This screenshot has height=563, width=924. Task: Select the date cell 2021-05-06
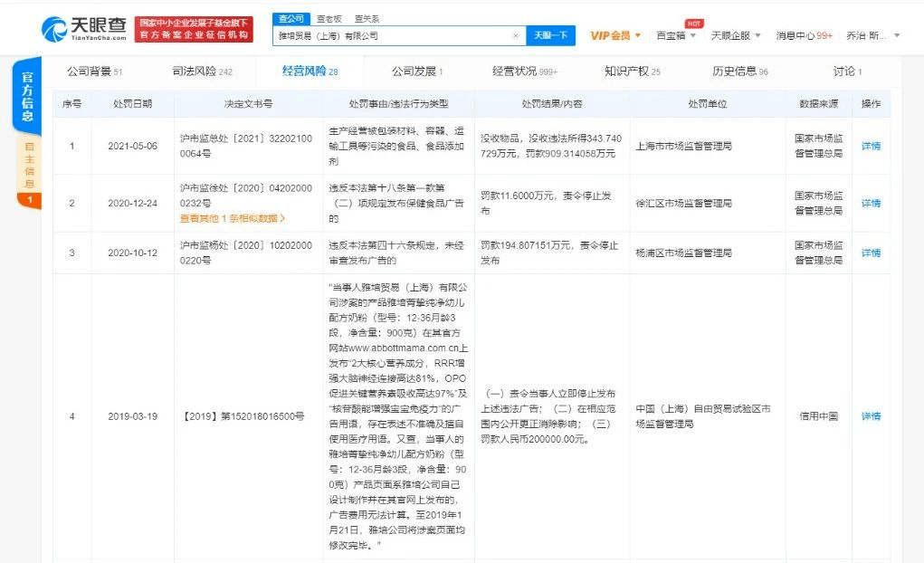coord(133,146)
